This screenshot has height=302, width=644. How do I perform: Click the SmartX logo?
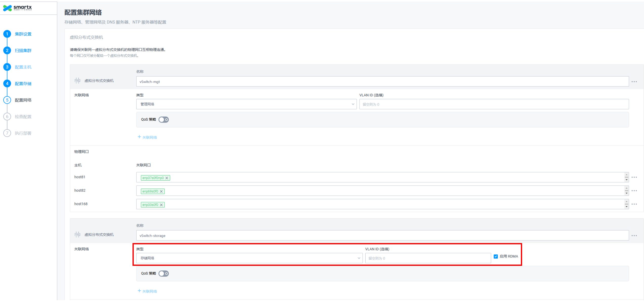point(17,8)
